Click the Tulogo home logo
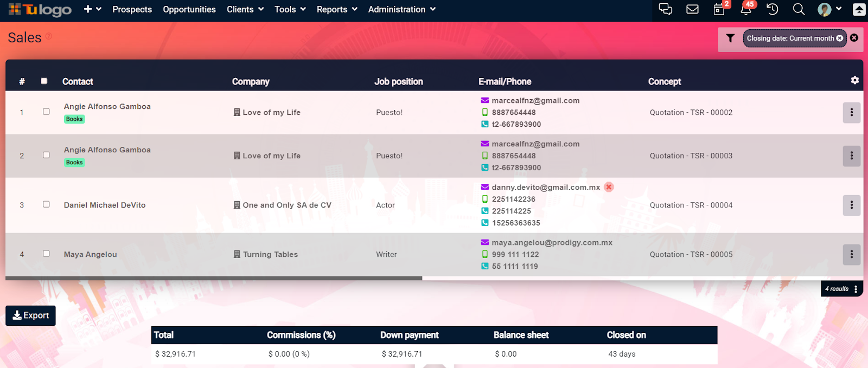Screen dimensions: 868x368 (40, 10)
